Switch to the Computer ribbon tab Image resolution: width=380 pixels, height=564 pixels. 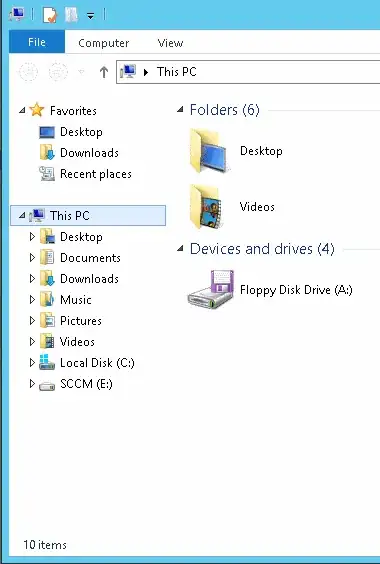pos(104,43)
